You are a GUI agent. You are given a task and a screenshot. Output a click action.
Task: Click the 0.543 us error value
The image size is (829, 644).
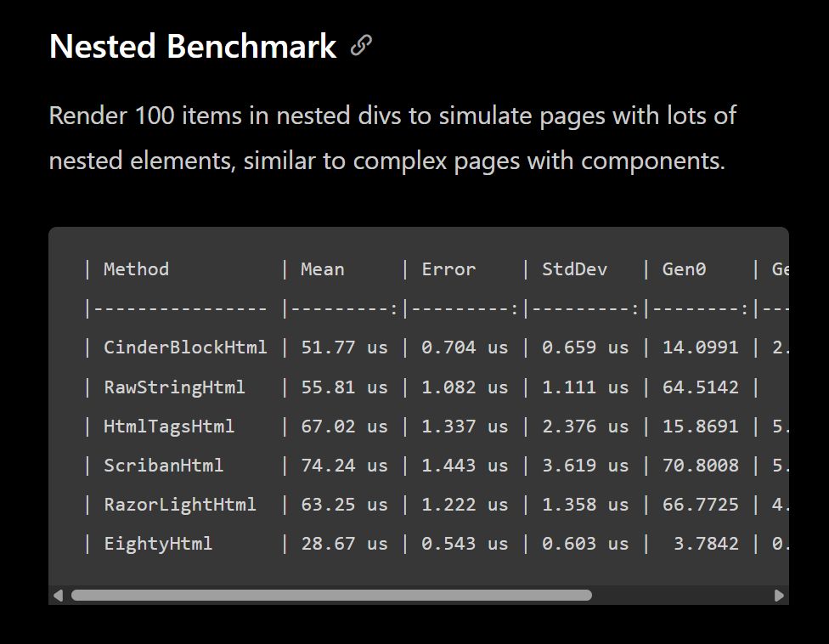click(x=465, y=544)
